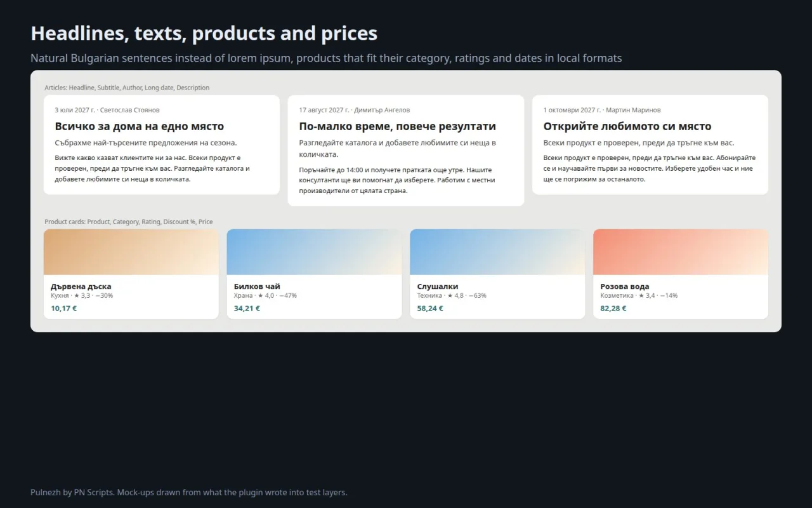
Task: Open the Розова вода product image
Action: pyautogui.click(x=681, y=252)
